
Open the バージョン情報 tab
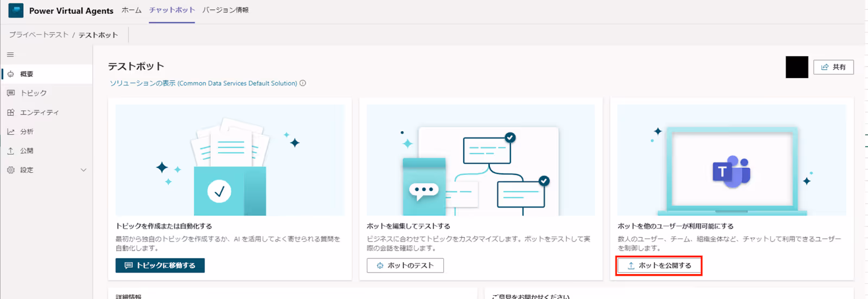(226, 10)
